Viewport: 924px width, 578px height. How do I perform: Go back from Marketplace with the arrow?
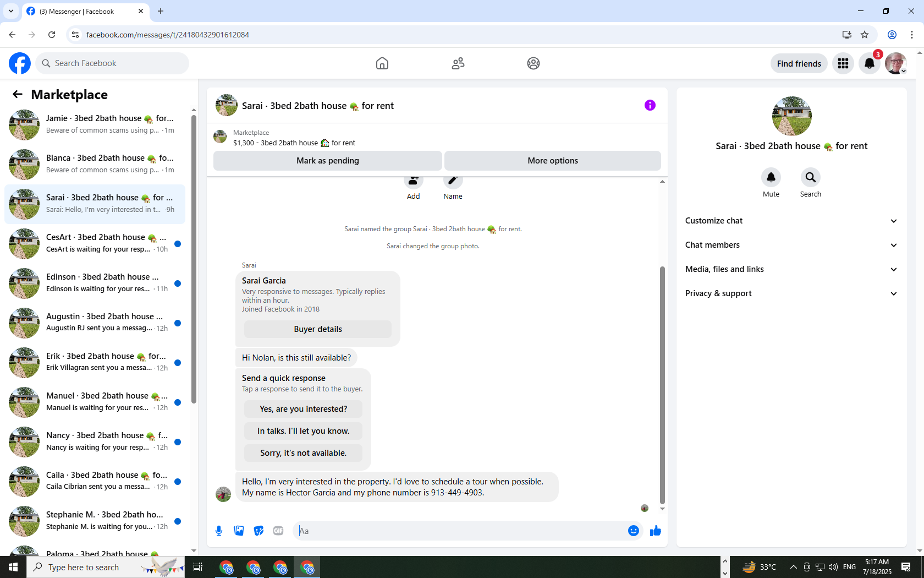(x=18, y=94)
